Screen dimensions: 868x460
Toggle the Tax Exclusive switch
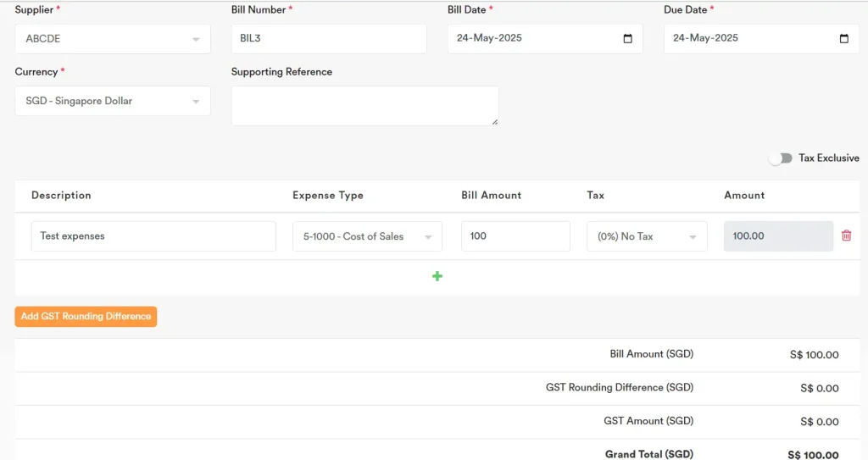click(x=780, y=158)
